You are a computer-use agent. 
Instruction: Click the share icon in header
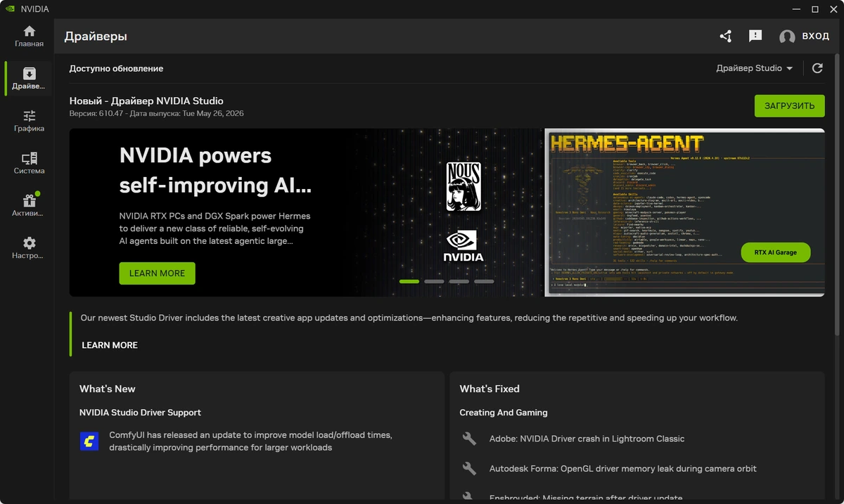point(726,36)
